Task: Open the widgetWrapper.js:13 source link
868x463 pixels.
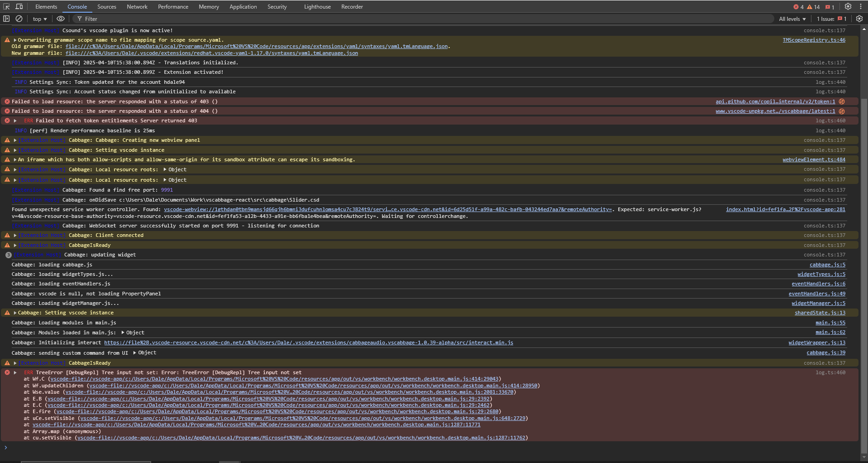Action: [817, 342]
